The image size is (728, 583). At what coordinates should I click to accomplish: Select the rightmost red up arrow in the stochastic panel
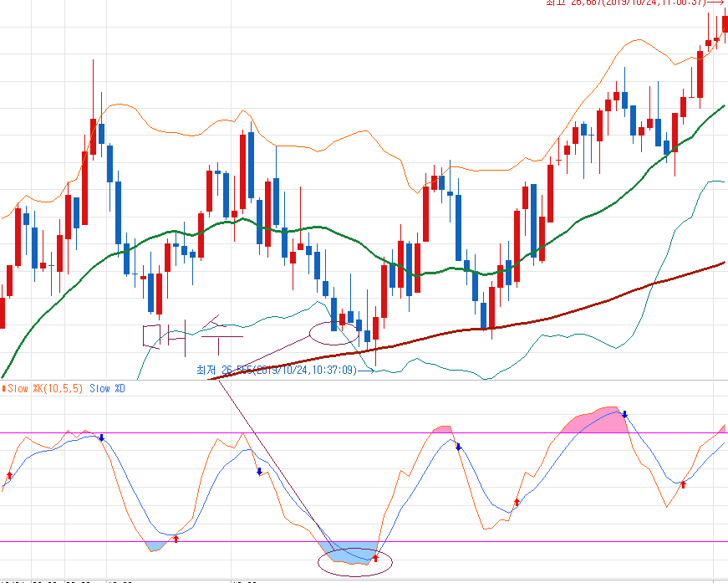point(683,483)
